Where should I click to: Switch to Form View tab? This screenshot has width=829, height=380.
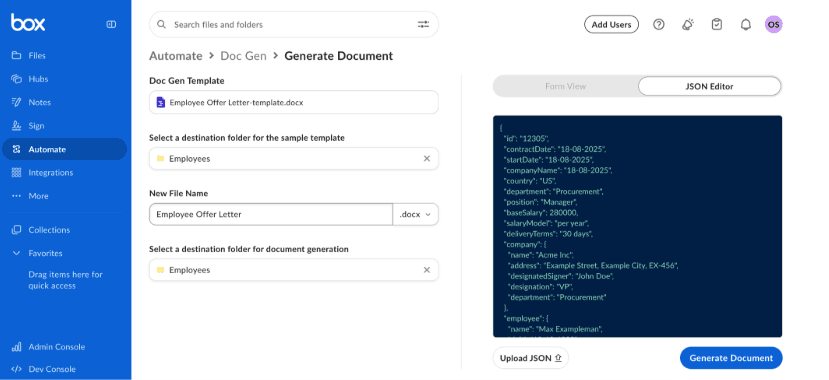(565, 86)
